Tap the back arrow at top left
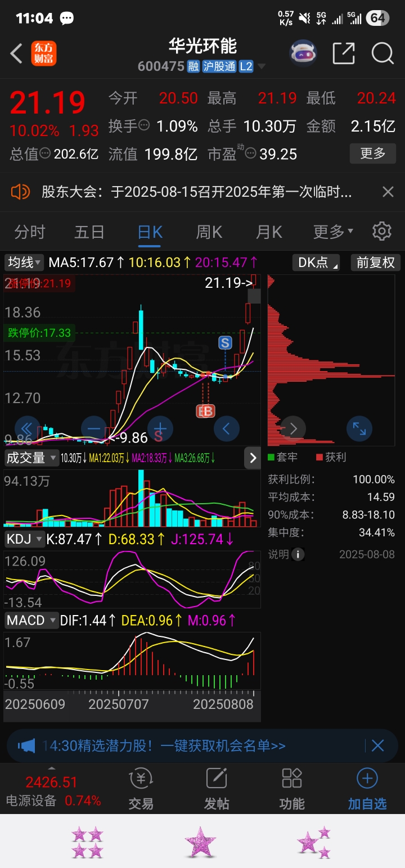405x868 pixels. [16, 54]
